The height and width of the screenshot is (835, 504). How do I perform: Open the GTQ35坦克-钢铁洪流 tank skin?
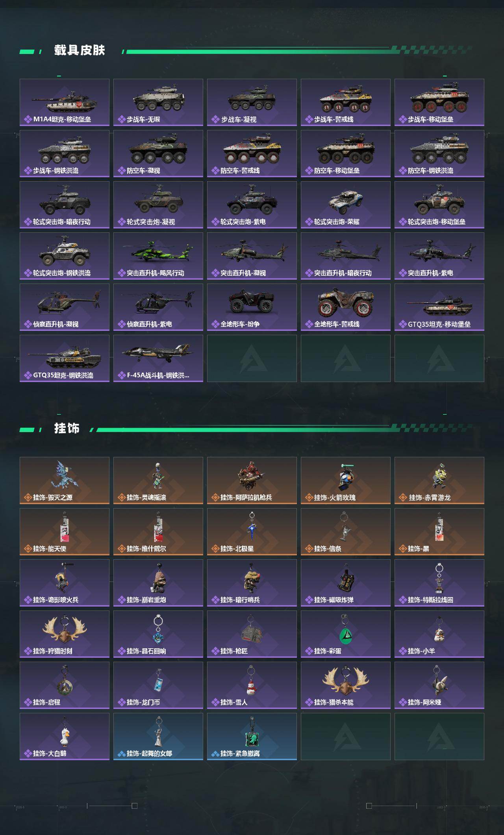point(65,358)
